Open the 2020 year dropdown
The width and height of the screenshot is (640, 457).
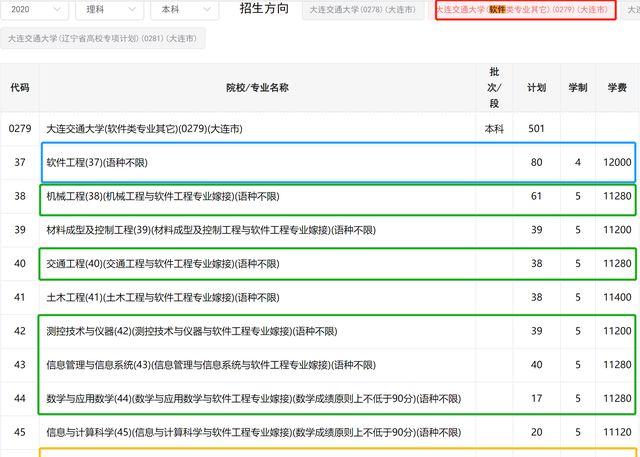(x=34, y=9)
